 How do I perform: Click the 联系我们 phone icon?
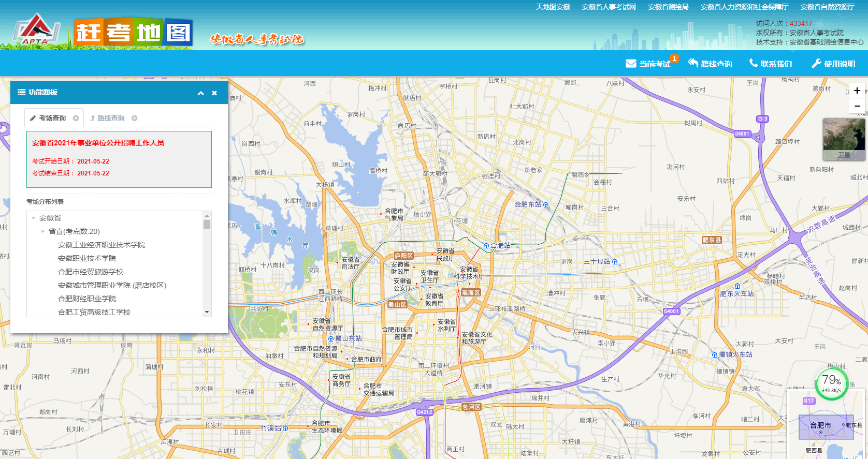[x=754, y=63]
